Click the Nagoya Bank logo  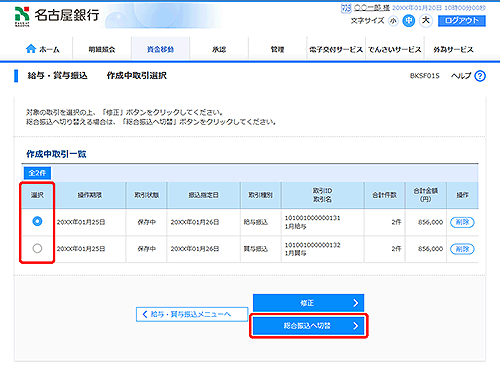coord(57,16)
